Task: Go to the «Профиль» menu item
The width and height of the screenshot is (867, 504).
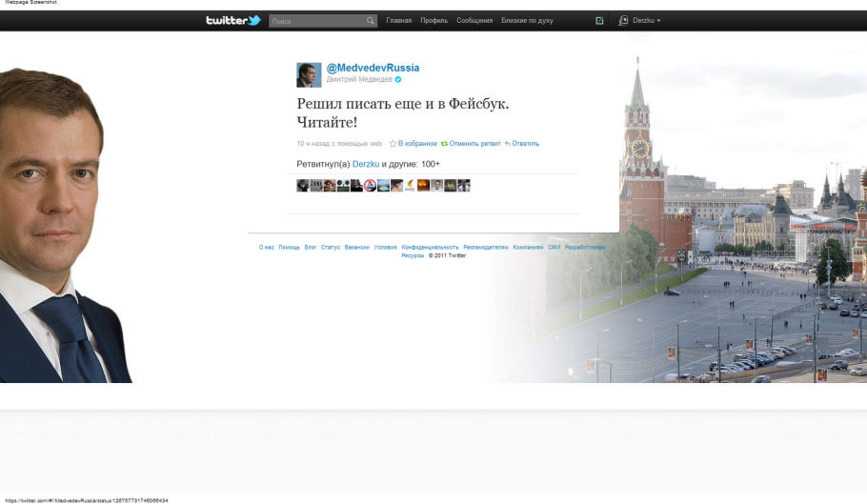Action: click(x=433, y=20)
